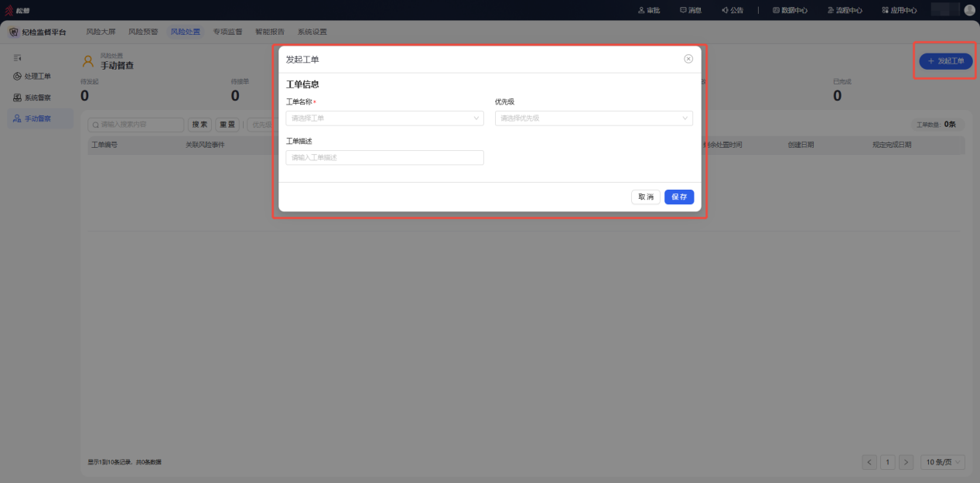Open 审批 in the top bar
Image resolution: width=980 pixels, height=483 pixels.
648,10
